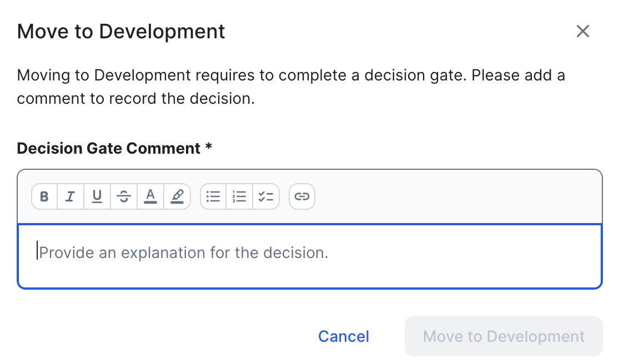Screen dimensions: 619x364
Task: Insert a bulleted list
Action: pos(213,196)
